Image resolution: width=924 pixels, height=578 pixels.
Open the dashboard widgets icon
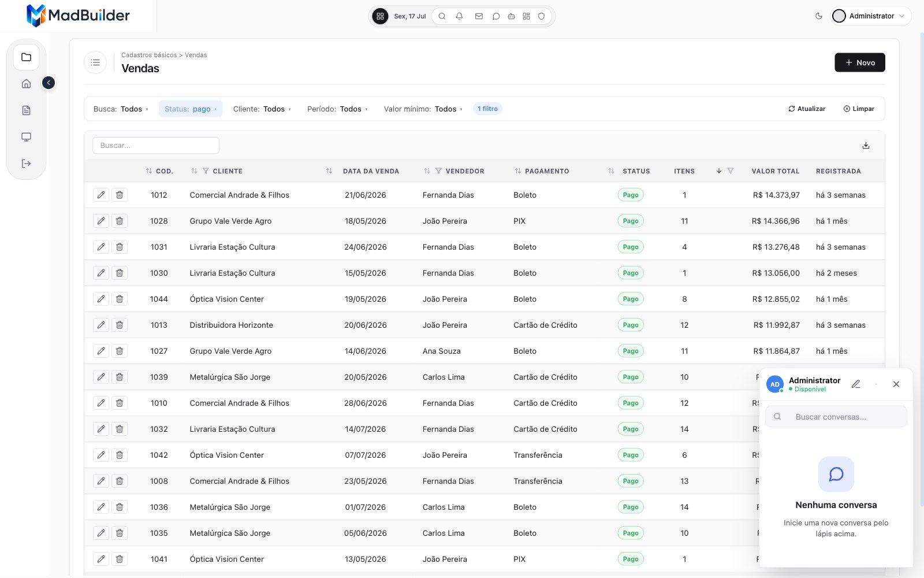tap(526, 16)
